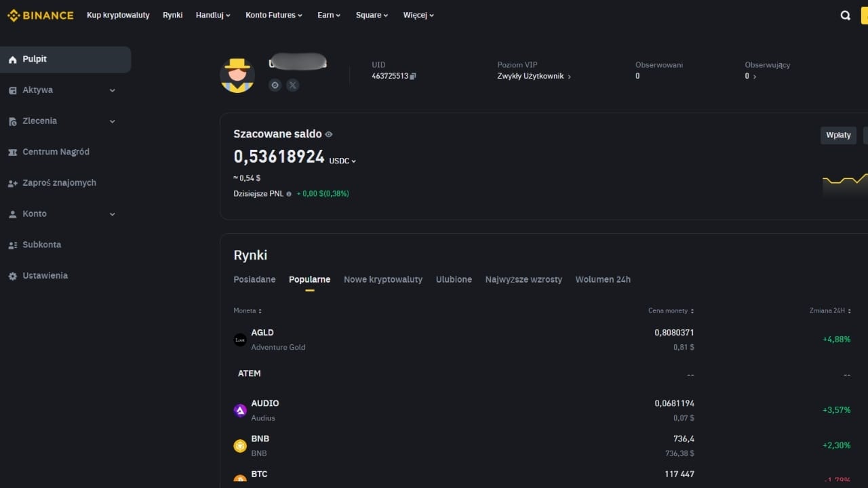The height and width of the screenshot is (488, 868).
Task: Click the round badge icon under username
Action: [275, 85]
